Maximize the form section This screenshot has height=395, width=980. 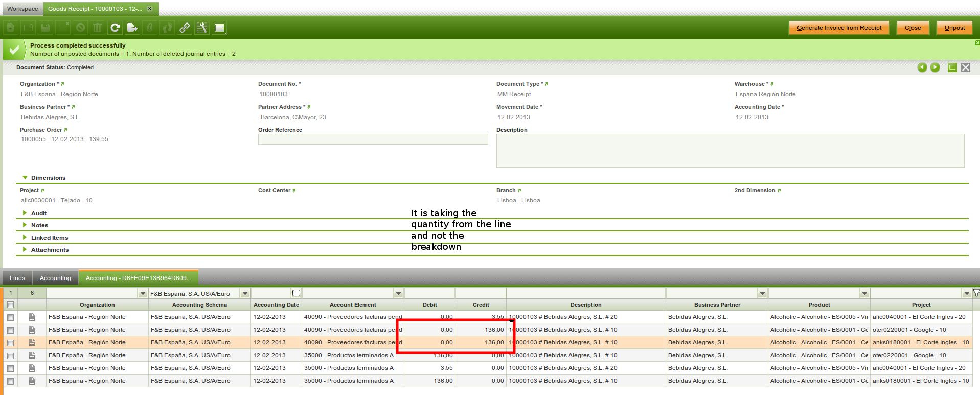click(x=952, y=67)
